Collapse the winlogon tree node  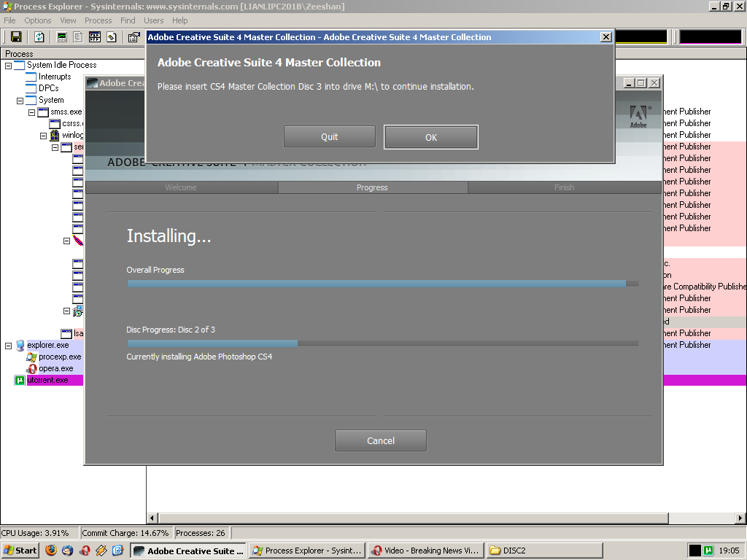[43, 136]
